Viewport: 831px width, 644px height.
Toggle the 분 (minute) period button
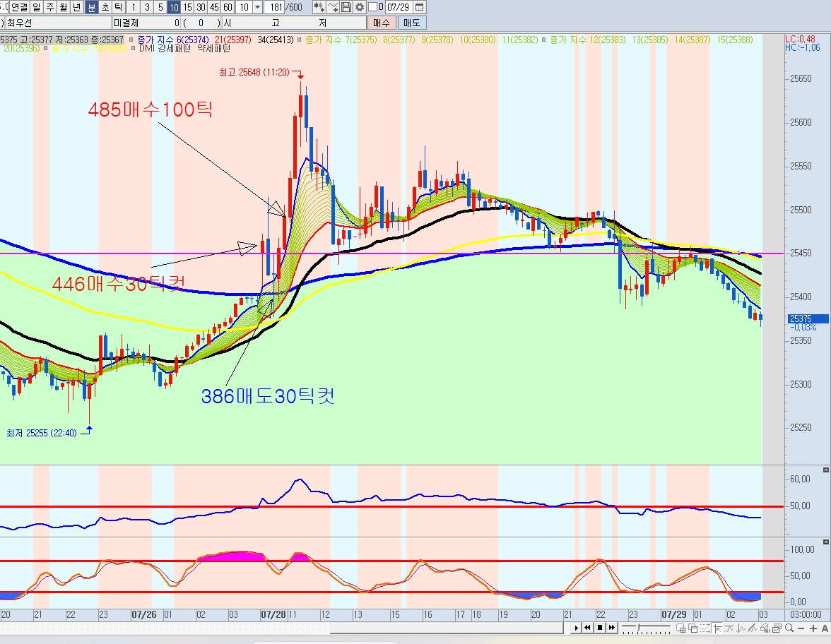coord(92,7)
